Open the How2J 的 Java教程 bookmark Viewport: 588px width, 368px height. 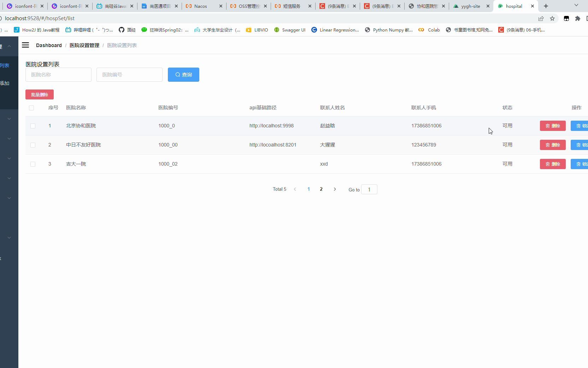(x=37, y=30)
